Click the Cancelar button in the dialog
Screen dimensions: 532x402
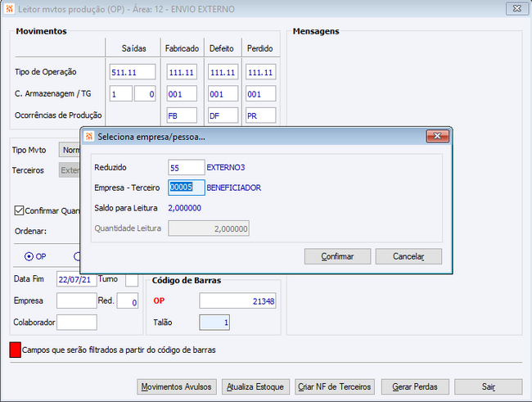click(x=408, y=256)
